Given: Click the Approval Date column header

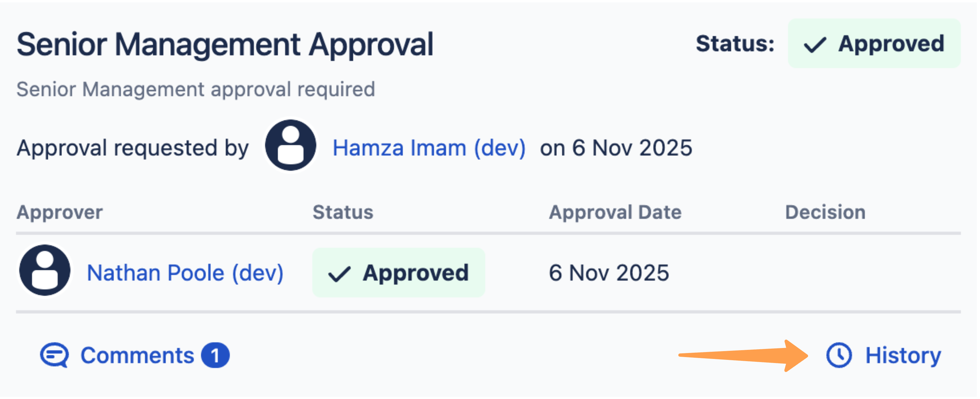Looking at the screenshot, I should [615, 212].
